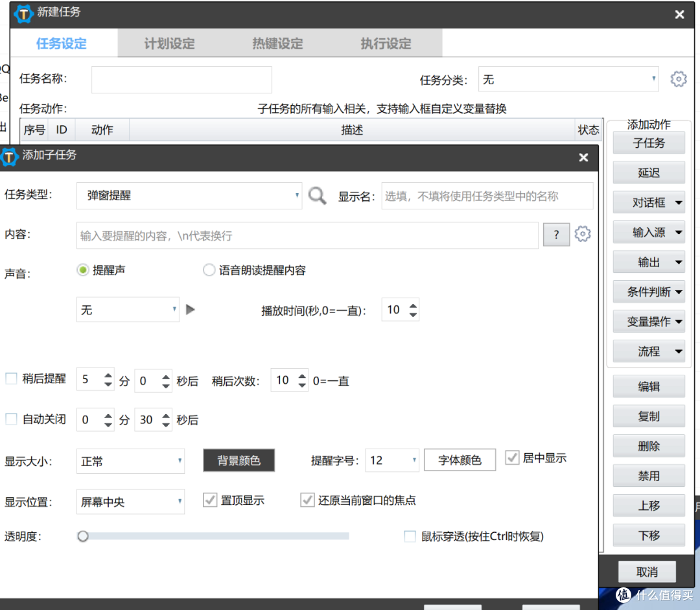The image size is (700, 610).
Task: Close the 添加子任务 dialog
Action: [x=583, y=157]
